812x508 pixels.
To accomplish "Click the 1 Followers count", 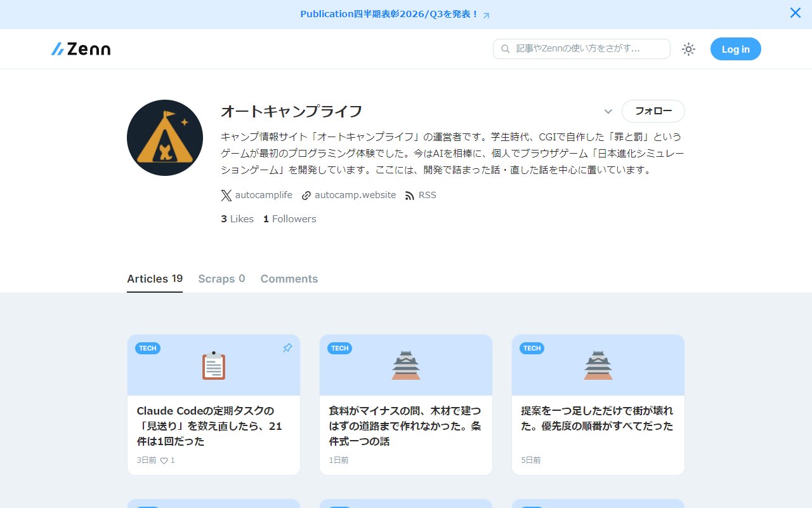I will coord(290,219).
